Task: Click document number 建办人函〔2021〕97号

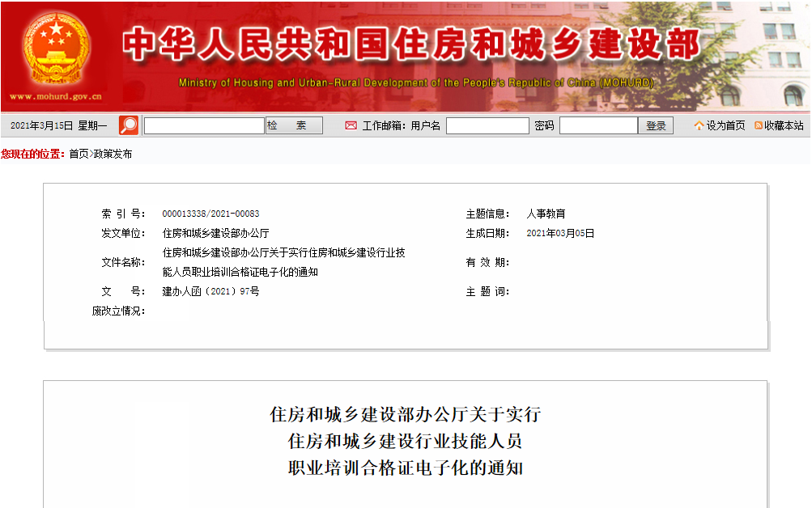Action: pyautogui.click(x=210, y=291)
